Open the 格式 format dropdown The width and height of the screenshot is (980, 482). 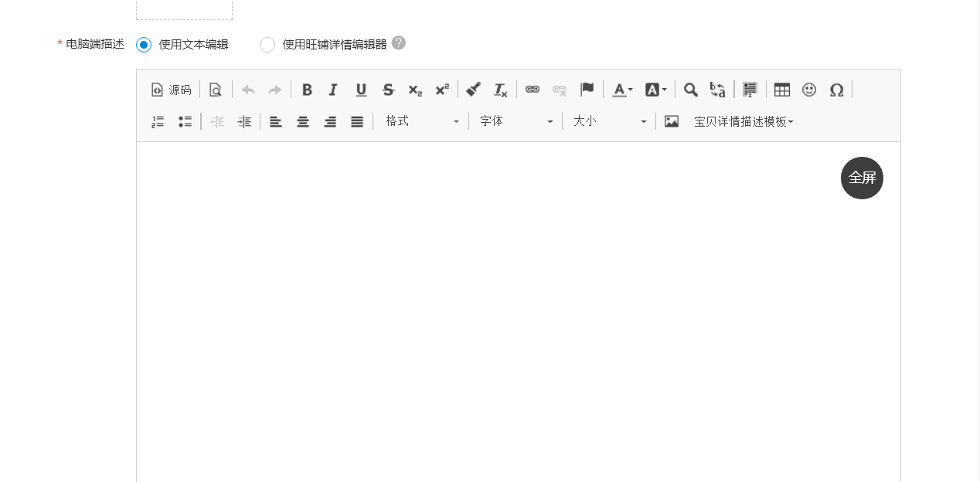[422, 121]
